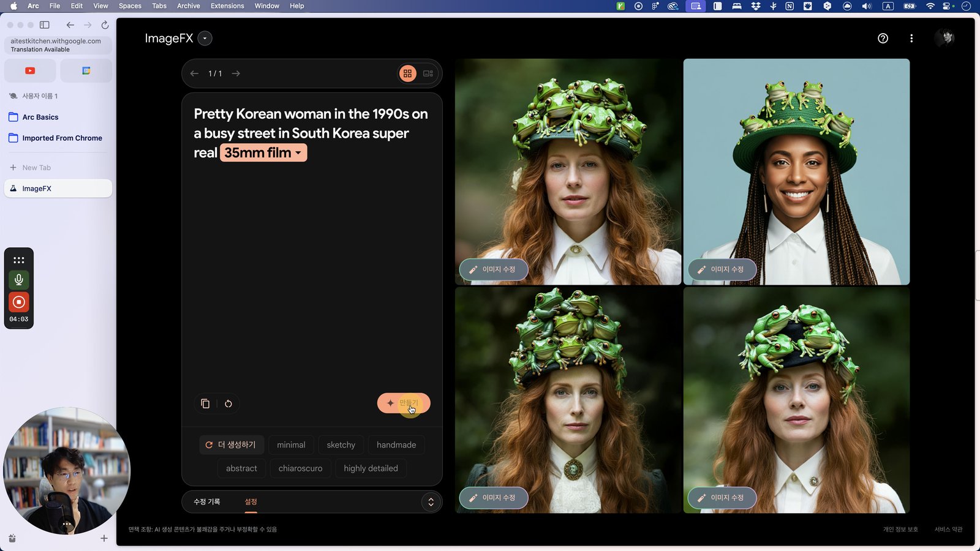Open the Spaces menu in menu bar
The height and width of the screenshot is (551, 980).
tap(130, 6)
